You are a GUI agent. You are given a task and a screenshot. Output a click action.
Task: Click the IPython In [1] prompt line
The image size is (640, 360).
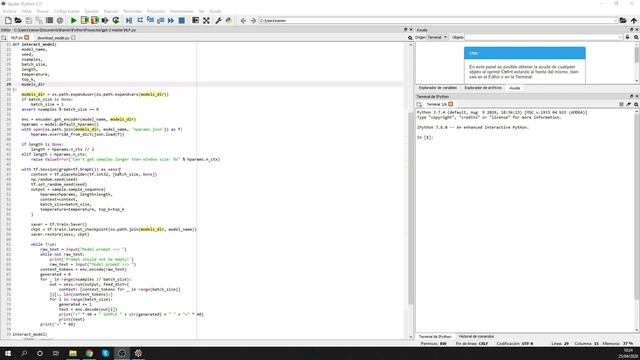point(425,138)
